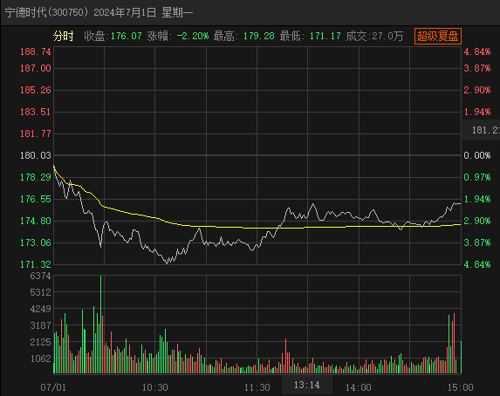Click the 成交 27.0万 volume value

click(x=387, y=36)
